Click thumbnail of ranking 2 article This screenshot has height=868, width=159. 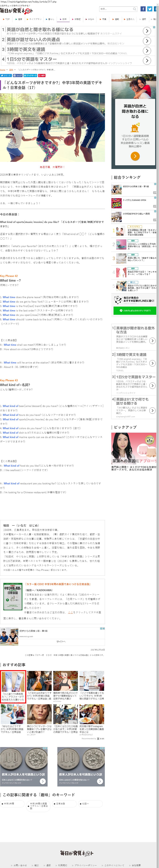tap(121, 244)
